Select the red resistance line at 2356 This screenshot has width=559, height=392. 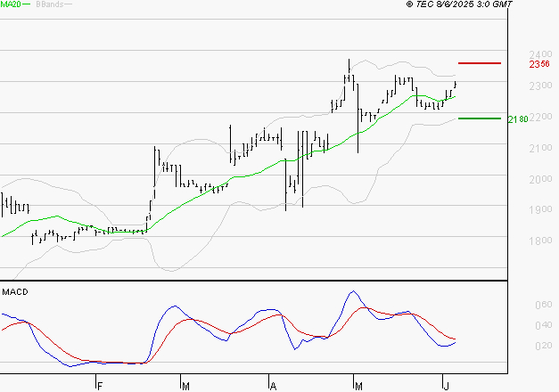(x=480, y=63)
